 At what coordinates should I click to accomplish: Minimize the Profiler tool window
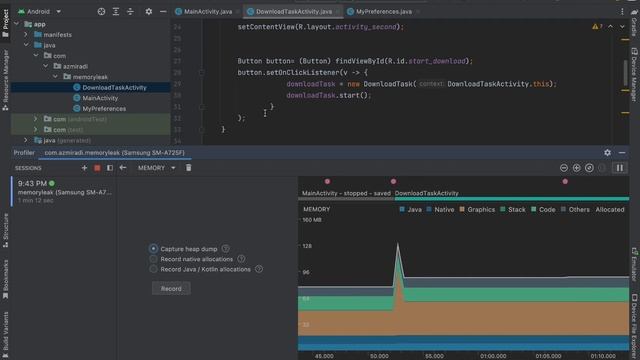coord(622,152)
